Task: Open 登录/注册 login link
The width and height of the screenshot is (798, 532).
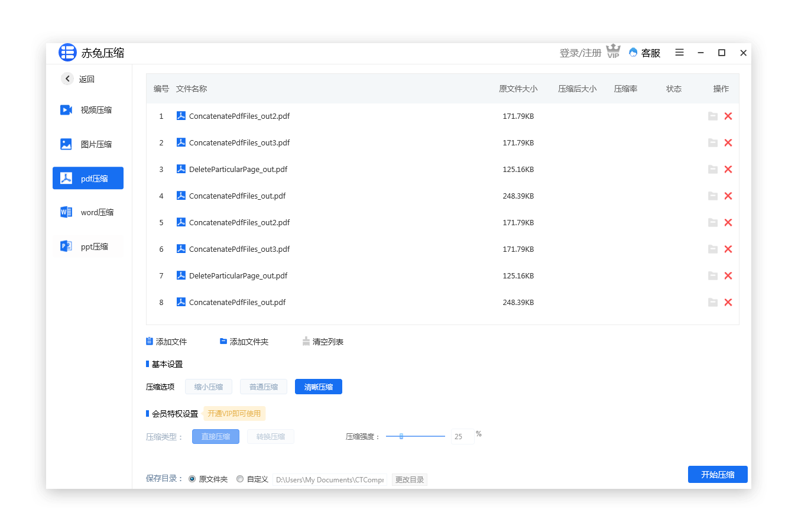Action: (580, 53)
